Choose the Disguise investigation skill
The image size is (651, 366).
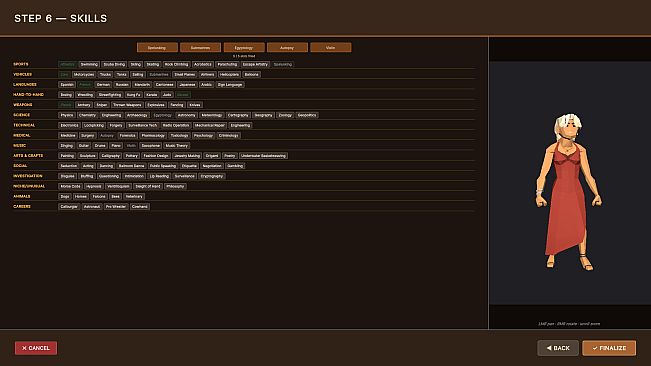point(67,176)
